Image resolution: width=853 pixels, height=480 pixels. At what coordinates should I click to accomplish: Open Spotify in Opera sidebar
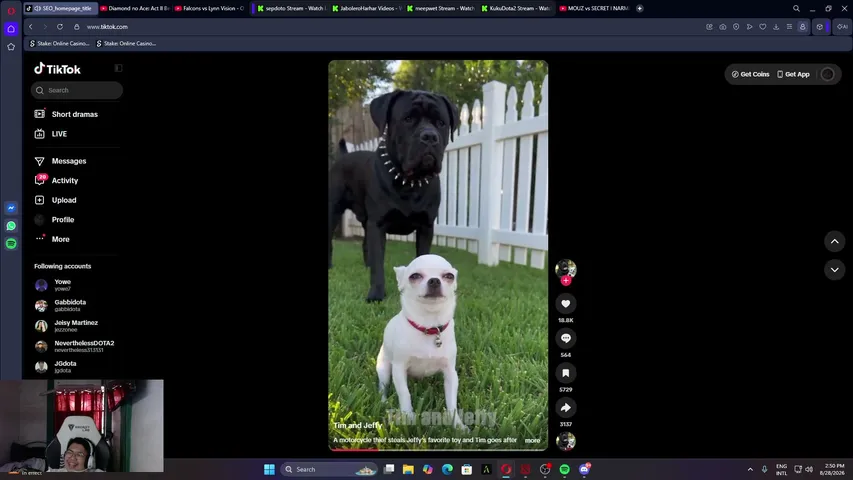[x=11, y=244]
